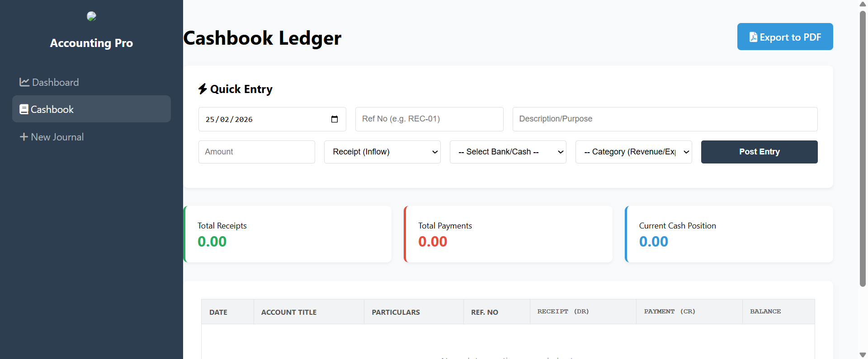The width and height of the screenshot is (868, 359).
Task: Click the Total Payments value 0.00
Action: pyautogui.click(x=433, y=242)
